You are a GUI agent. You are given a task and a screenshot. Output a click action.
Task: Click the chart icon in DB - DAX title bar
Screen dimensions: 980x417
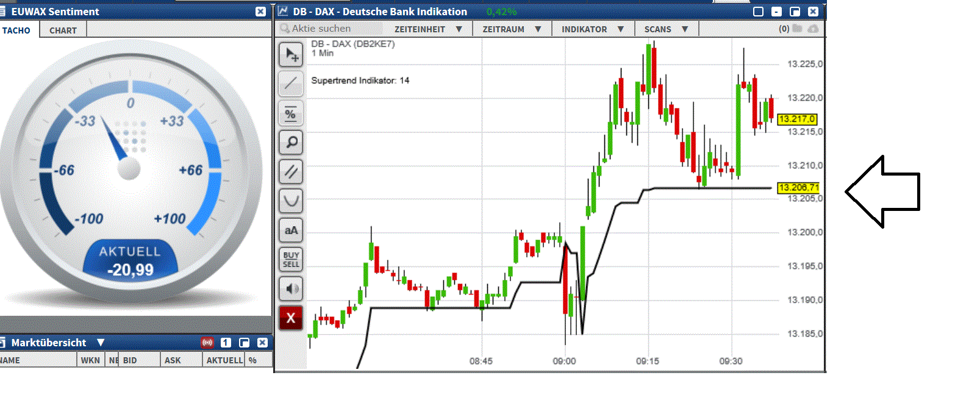(x=283, y=11)
